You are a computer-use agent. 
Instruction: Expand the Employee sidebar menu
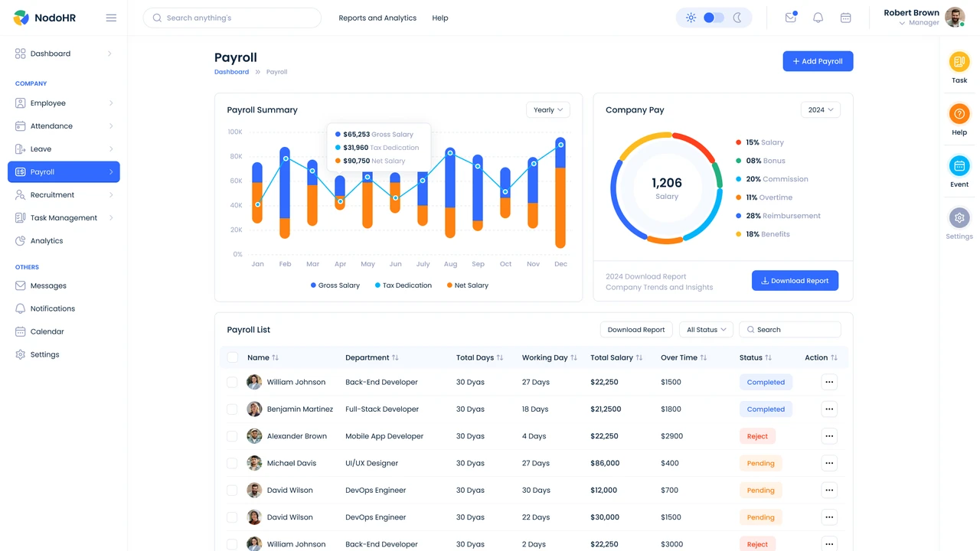coord(64,103)
